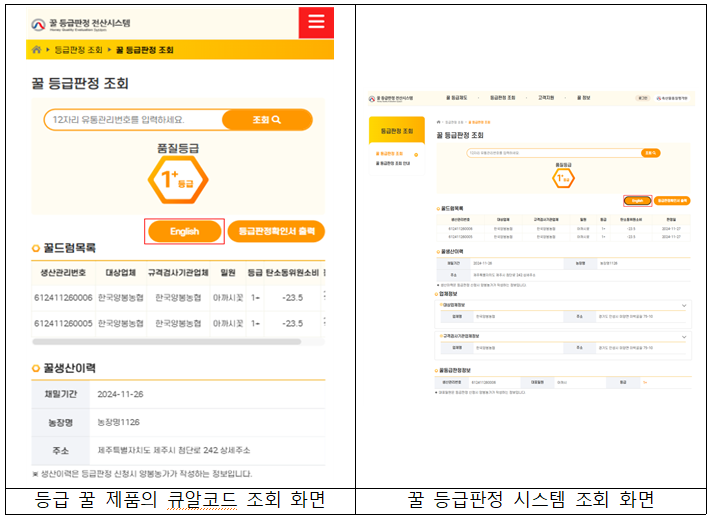
Task: Click 등급판정확인서 출력 button in mobile view
Action: pos(276,231)
